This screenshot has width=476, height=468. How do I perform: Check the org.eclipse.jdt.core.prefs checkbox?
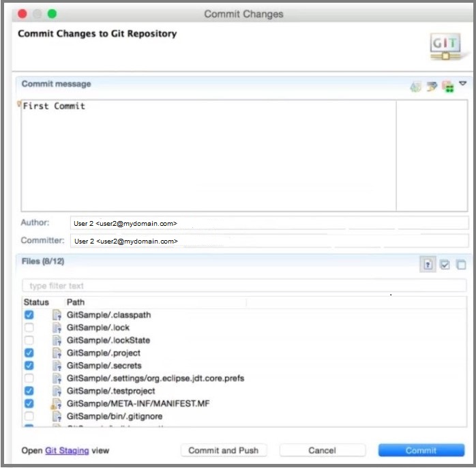point(29,378)
